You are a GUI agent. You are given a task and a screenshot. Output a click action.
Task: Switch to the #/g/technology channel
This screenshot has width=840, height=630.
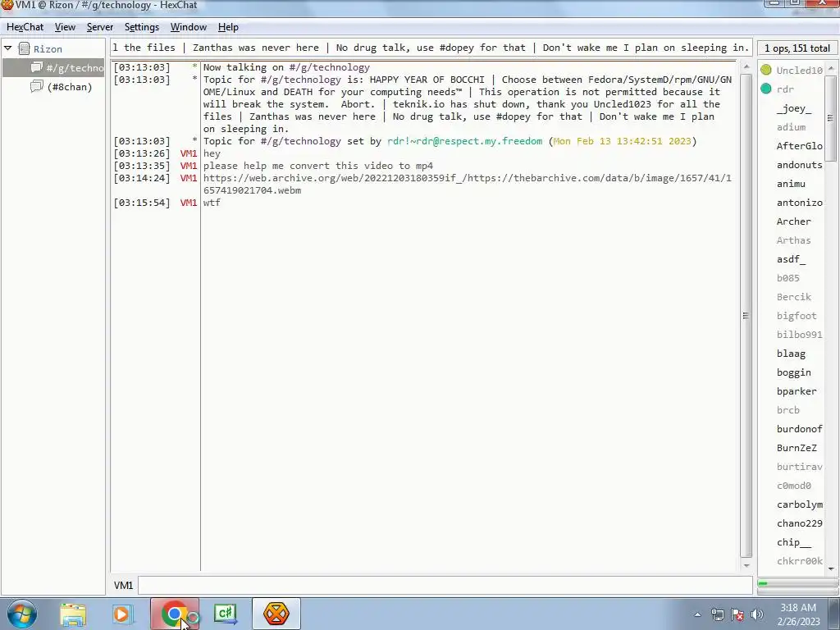coord(75,67)
